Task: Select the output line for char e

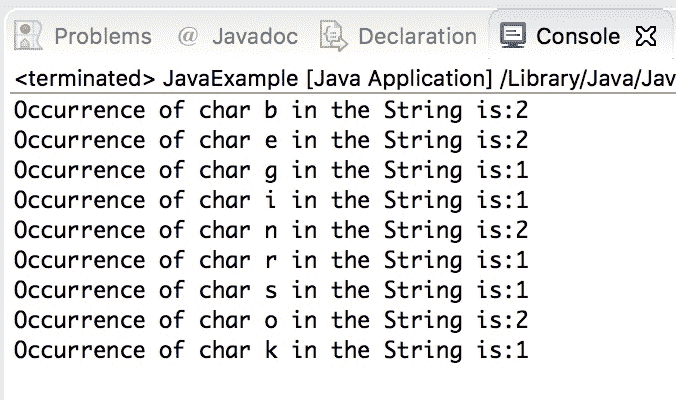Action: 271,141
